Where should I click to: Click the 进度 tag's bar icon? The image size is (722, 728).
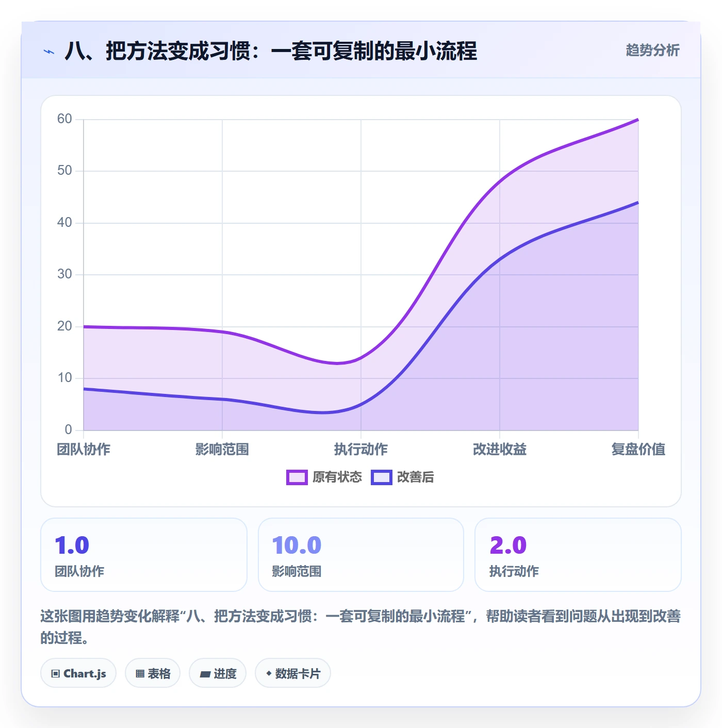coord(205,674)
